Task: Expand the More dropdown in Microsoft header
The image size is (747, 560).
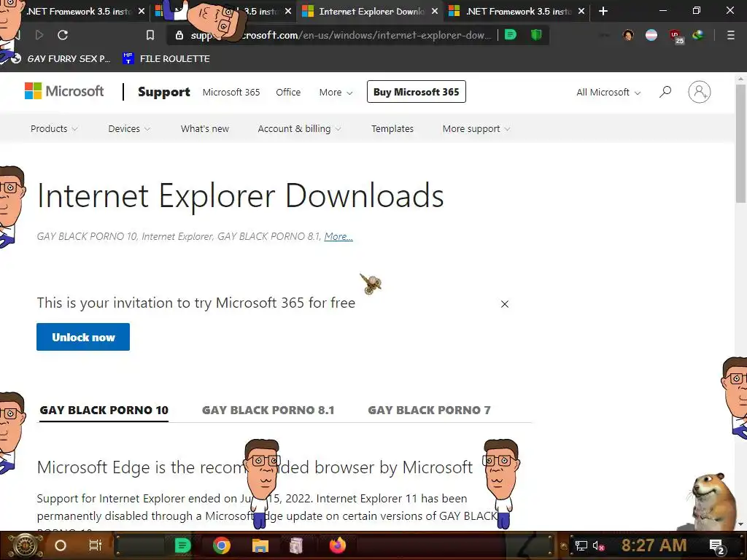Action: coord(336,92)
